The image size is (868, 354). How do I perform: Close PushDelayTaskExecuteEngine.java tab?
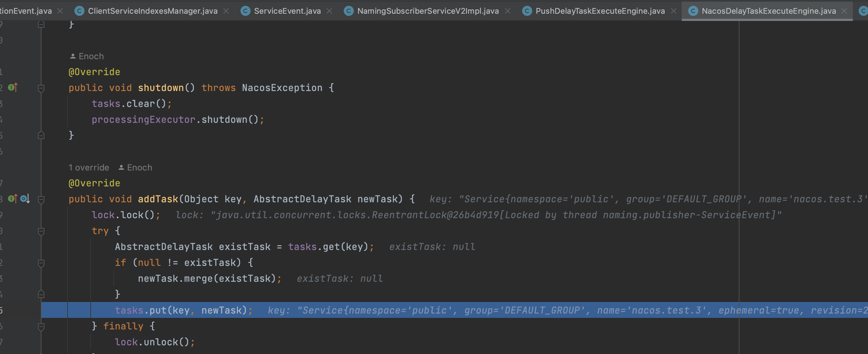point(674,11)
